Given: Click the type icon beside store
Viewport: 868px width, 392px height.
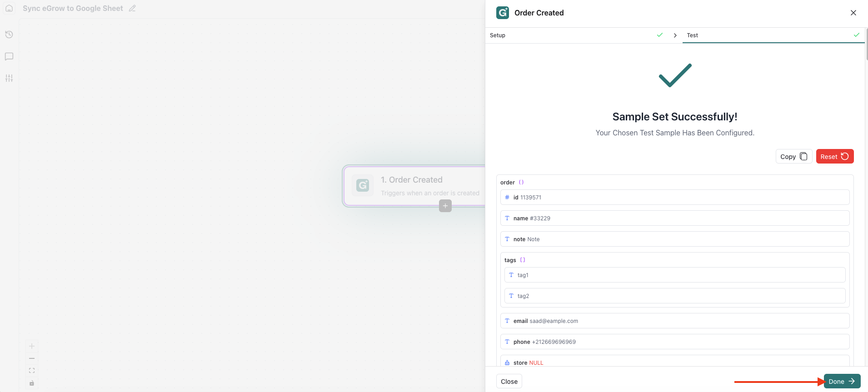Looking at the screenshot, I should [507, 363].
